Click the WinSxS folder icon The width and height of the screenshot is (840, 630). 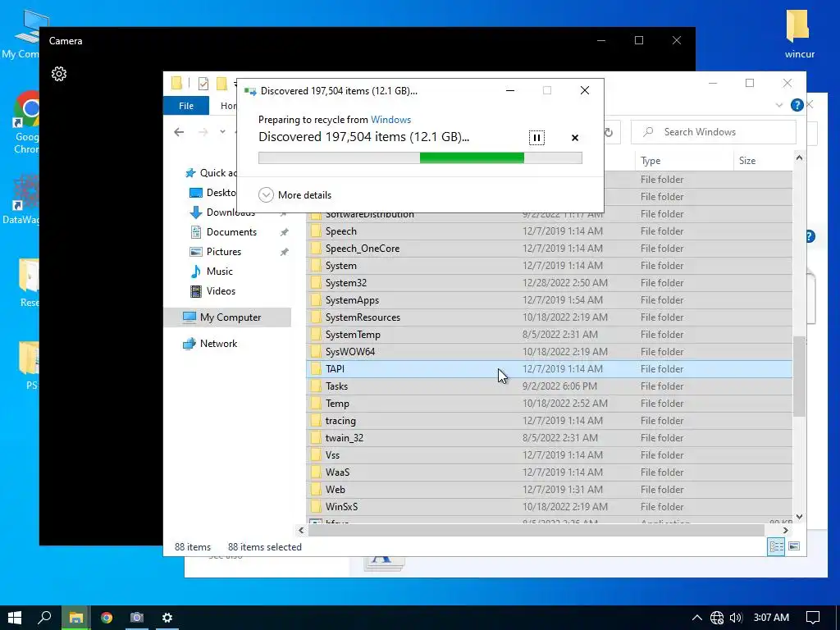tap(316, 506)
